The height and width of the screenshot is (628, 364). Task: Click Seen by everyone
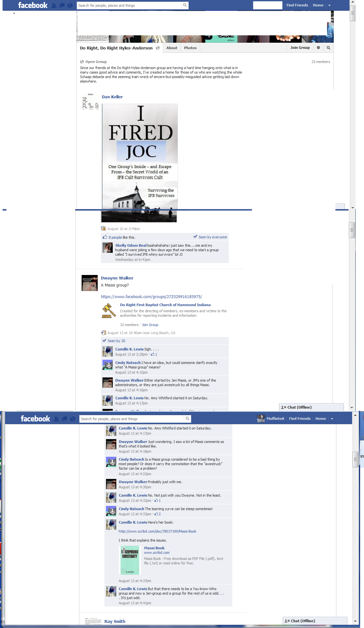click(213, 237)
